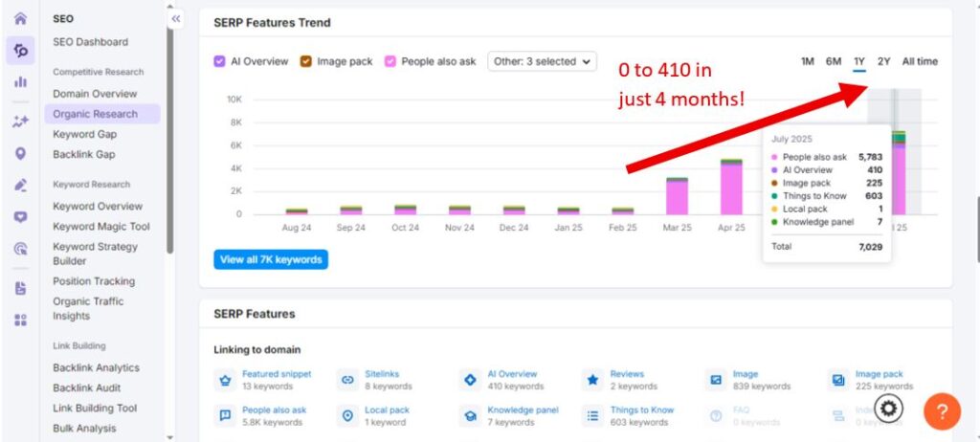Screen dimensions: 980x442
Task: Click the page vertical scrollbar at right edge
Action: coord(978,231)
